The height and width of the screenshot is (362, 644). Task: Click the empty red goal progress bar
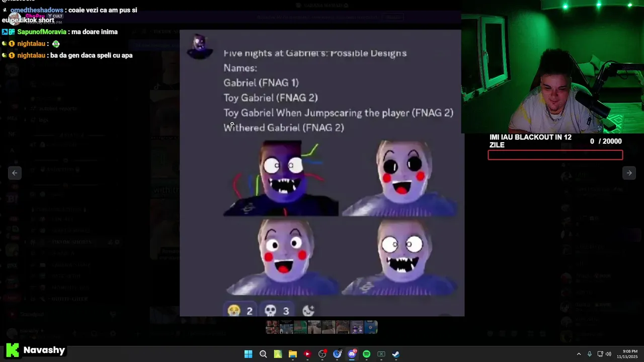[x=555, y=155]
